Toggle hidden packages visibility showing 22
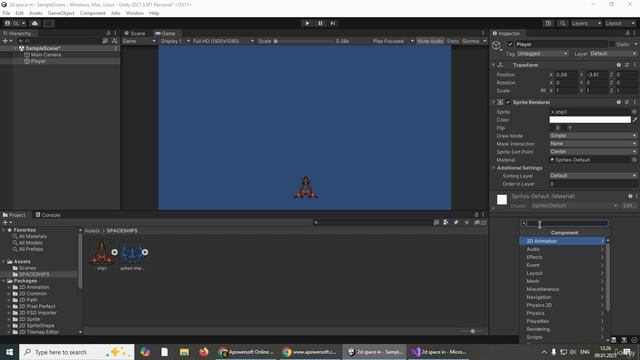Screen dimensions: 640x360 (480, 222)
